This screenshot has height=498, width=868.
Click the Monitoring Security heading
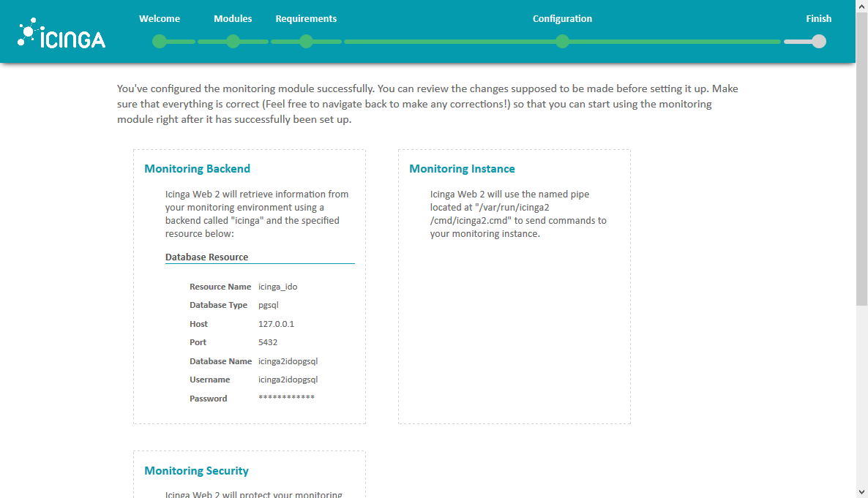click(x=197, y=471)
